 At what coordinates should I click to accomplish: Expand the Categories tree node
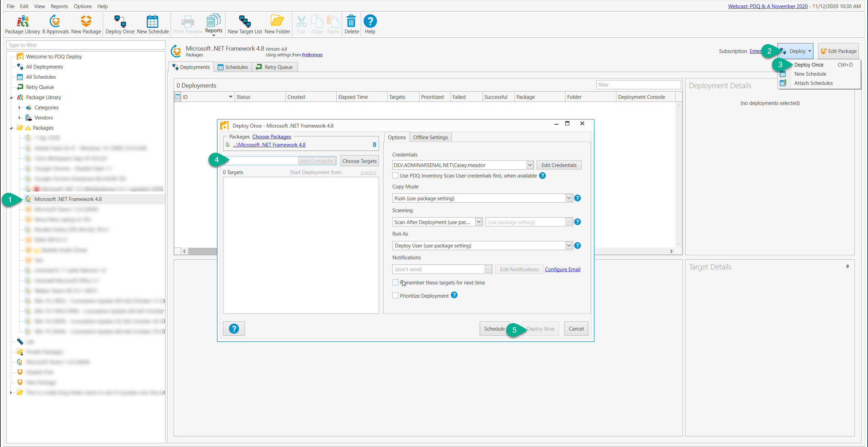19,108
